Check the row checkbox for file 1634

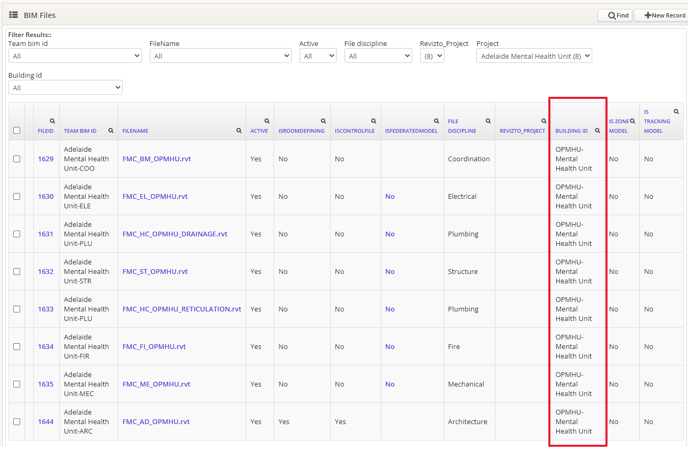(x=17, y=346)
